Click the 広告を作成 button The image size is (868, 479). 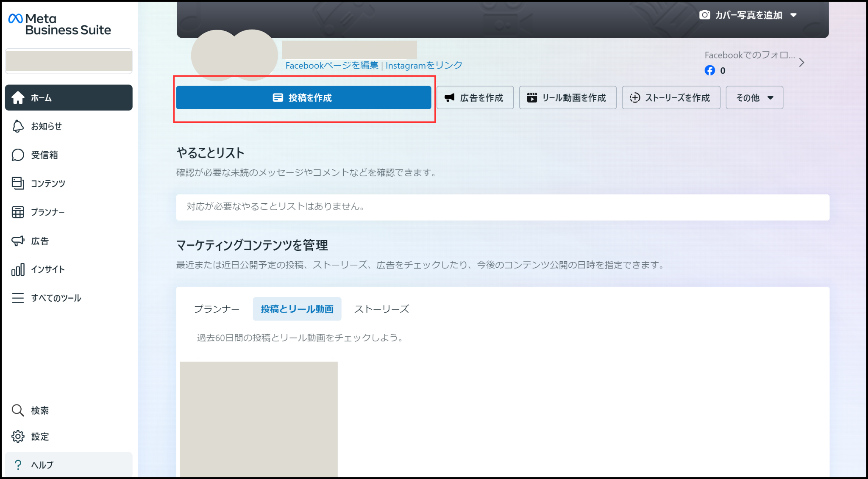pyautogui.click(x=475, y=98)
